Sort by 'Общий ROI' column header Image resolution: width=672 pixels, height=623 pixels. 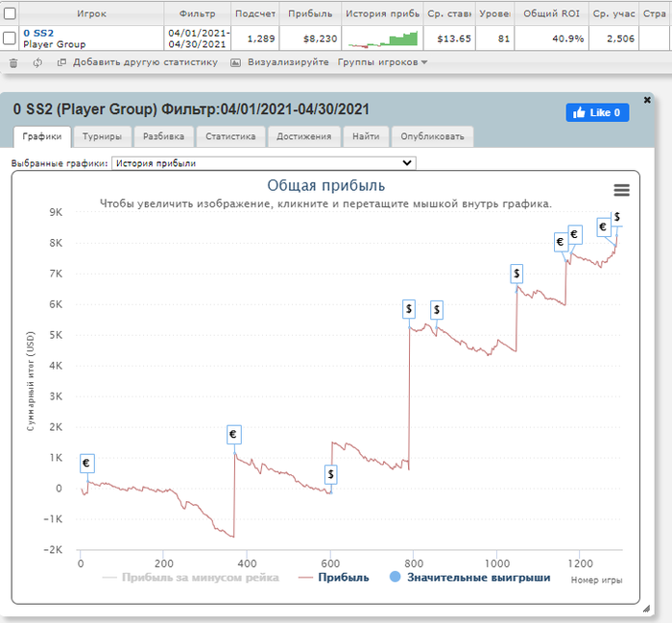pos(552,13)
